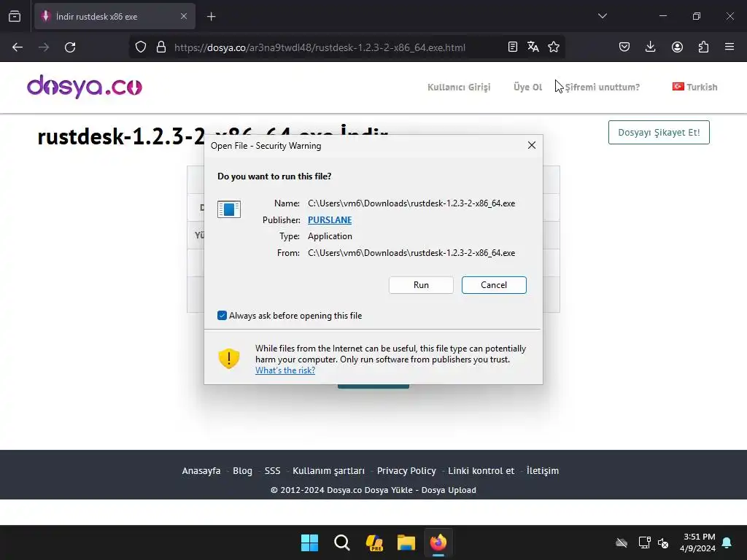Click the network display tray icon

tap(645, 542)
